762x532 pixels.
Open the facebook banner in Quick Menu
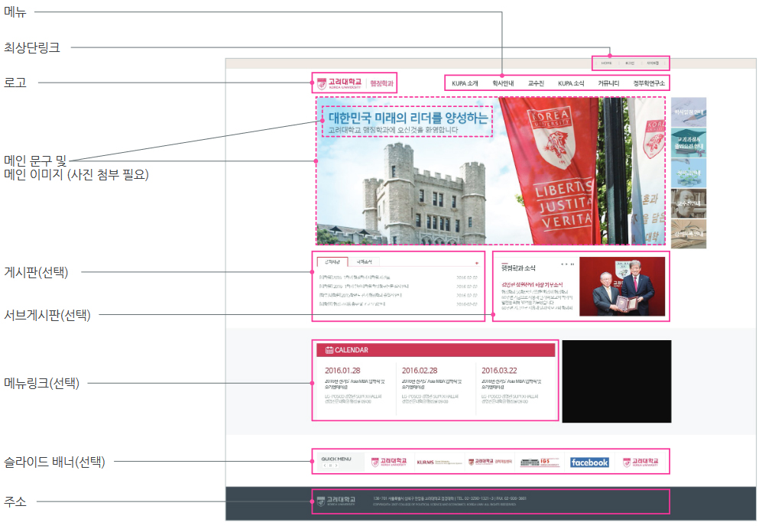[x=589, y=462]
